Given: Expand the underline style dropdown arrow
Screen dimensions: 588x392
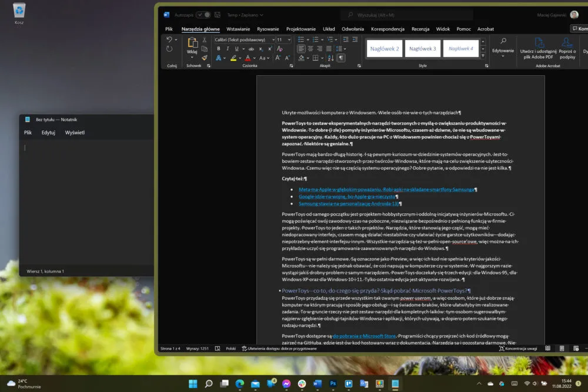Looking at the screenshot, I should coord(243,49).
